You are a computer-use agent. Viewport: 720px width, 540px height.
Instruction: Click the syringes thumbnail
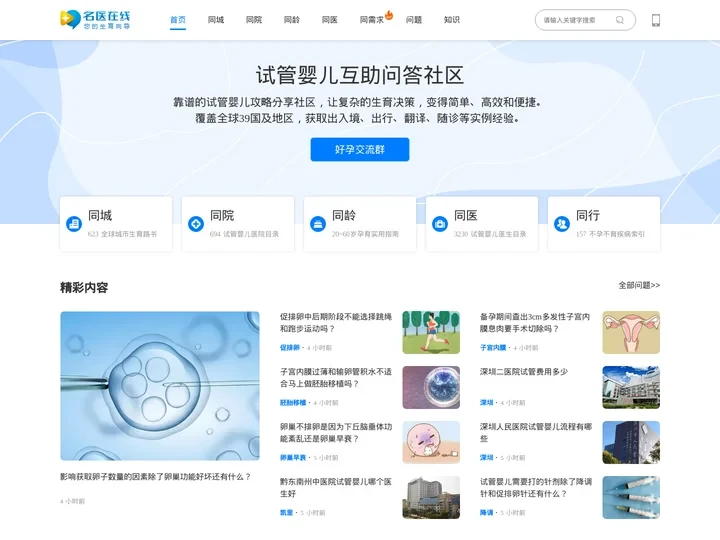tap(631, 497)
